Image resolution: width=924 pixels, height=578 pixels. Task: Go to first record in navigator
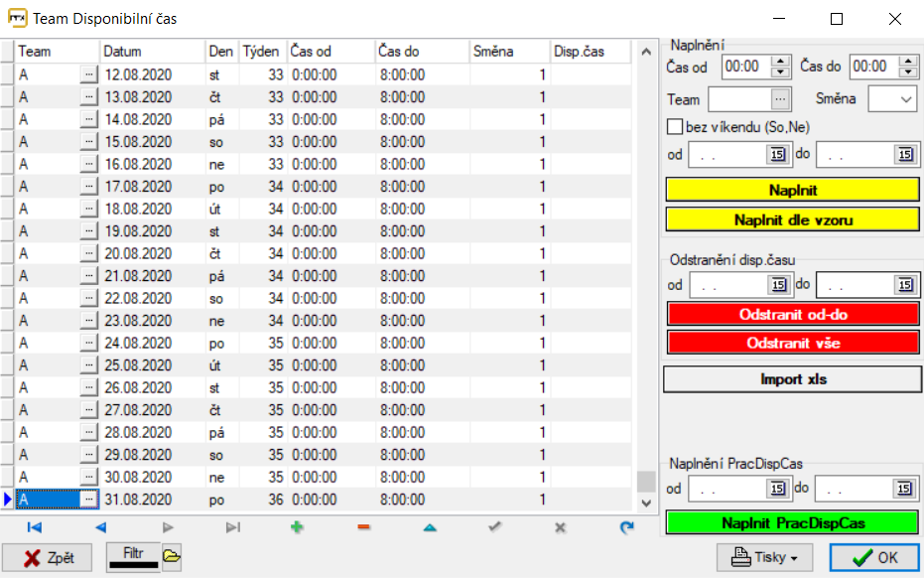pos(35,527)
